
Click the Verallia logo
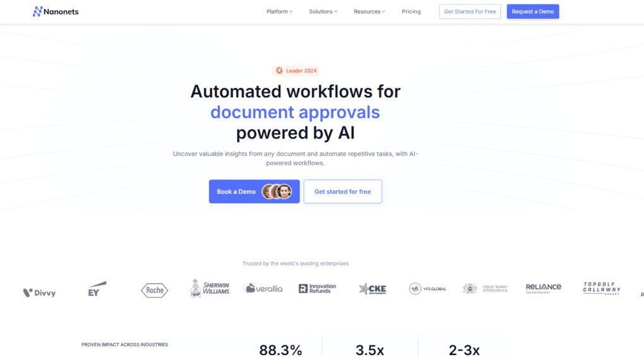pyautogui.click(x=263, y=288)
